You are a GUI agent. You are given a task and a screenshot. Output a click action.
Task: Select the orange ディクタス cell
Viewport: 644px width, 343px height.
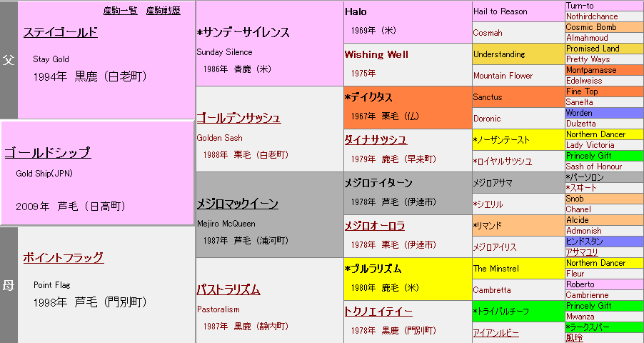tap(407, 107)
